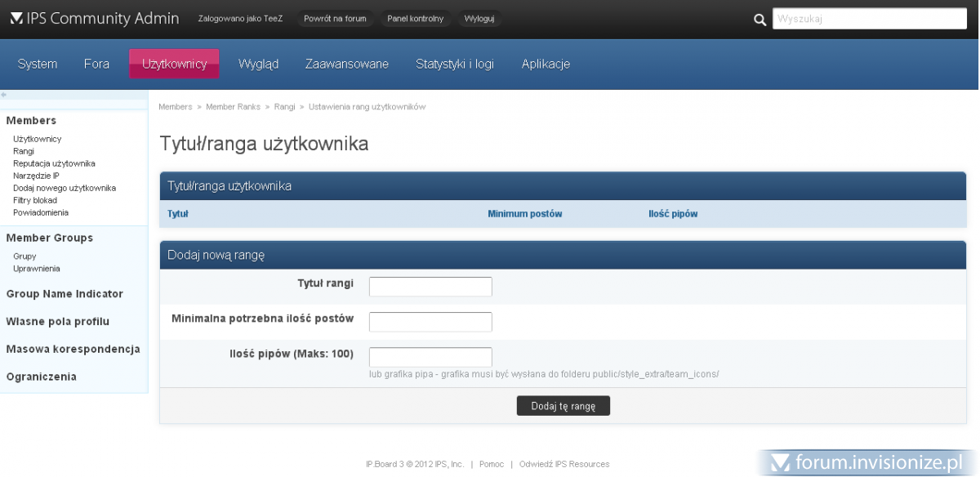Focus the Tytuł rangi input field

[430, 287]
